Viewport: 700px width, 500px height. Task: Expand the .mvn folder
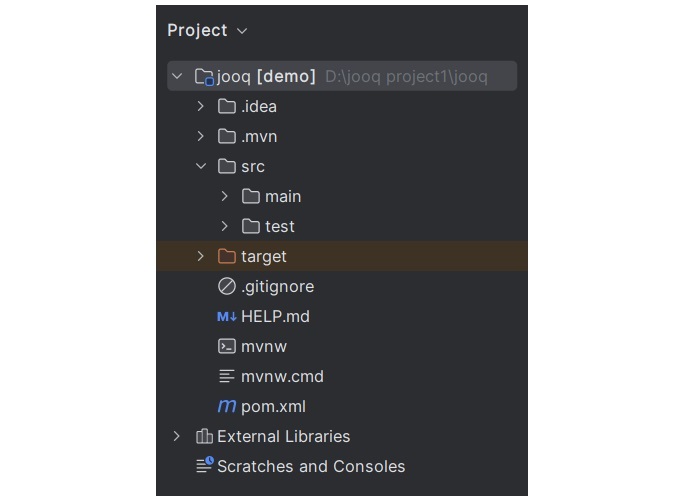pyautogui.click(x=201, y=136)
